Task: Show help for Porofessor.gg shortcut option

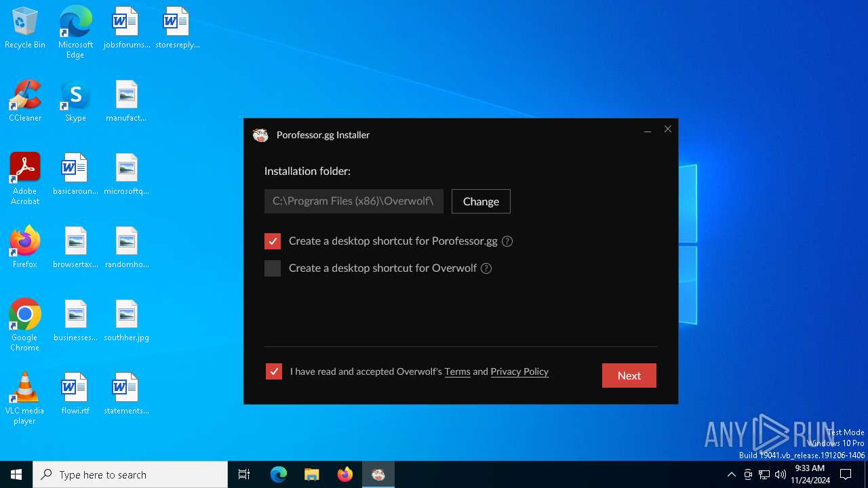Action: [507, 241]
